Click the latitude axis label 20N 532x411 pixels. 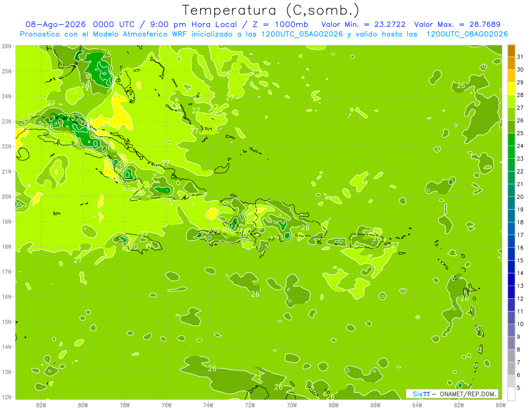pyautogui.click(x=6, y=196)
